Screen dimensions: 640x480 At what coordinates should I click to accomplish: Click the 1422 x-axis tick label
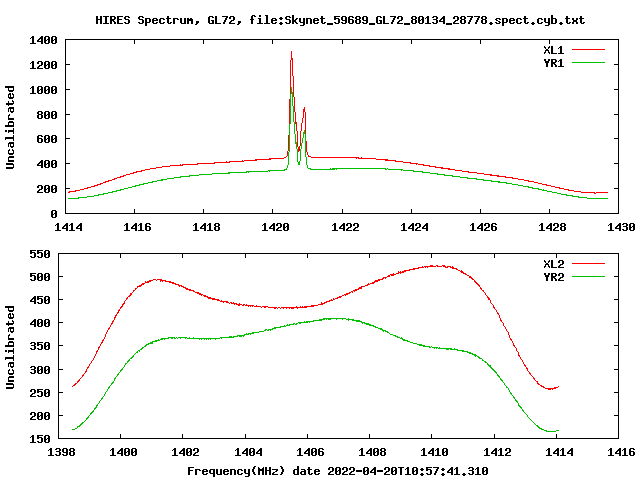pos(345,227)
